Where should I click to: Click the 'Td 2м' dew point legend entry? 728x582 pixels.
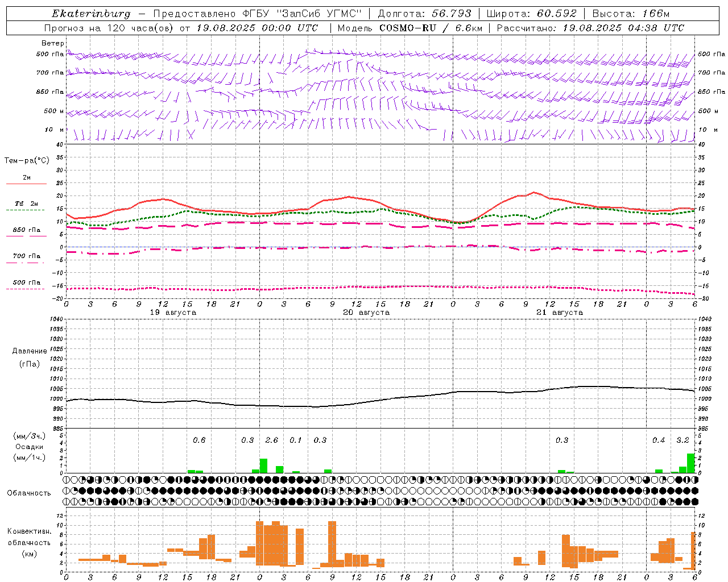(26, 203)
